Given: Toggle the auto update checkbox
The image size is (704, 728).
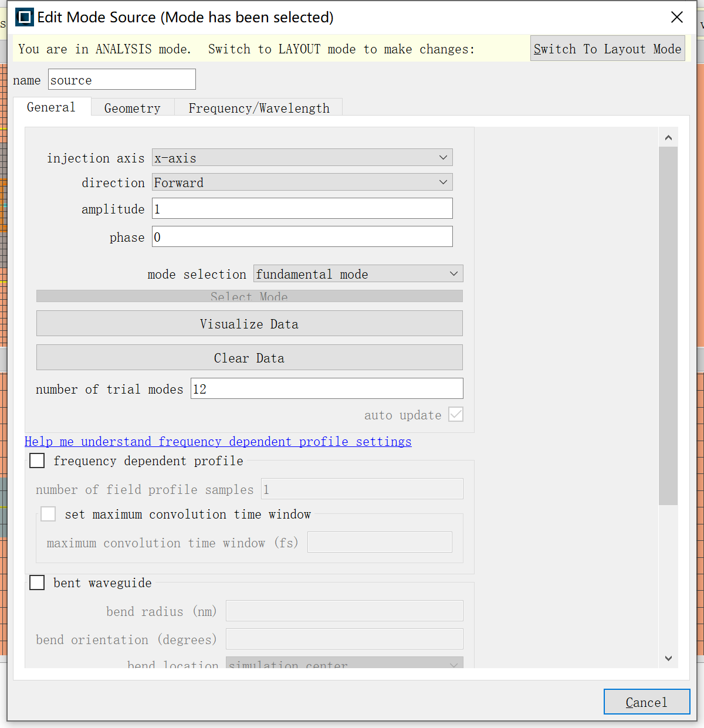Looking at the screenshot, I should coord(456,415).
